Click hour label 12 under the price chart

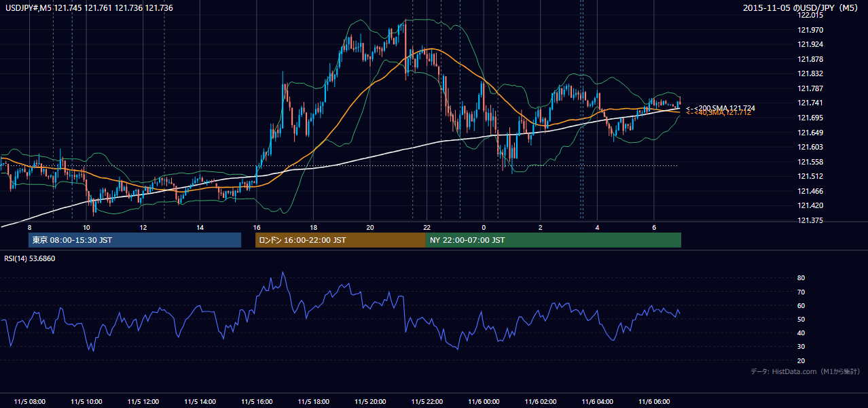point(143,227)
